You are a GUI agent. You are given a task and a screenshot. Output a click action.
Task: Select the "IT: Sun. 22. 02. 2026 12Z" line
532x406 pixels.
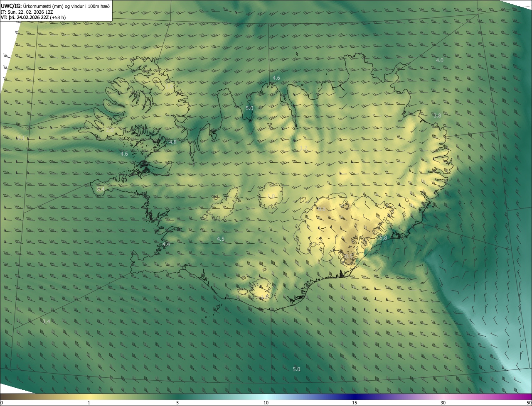tap(27, 12)
